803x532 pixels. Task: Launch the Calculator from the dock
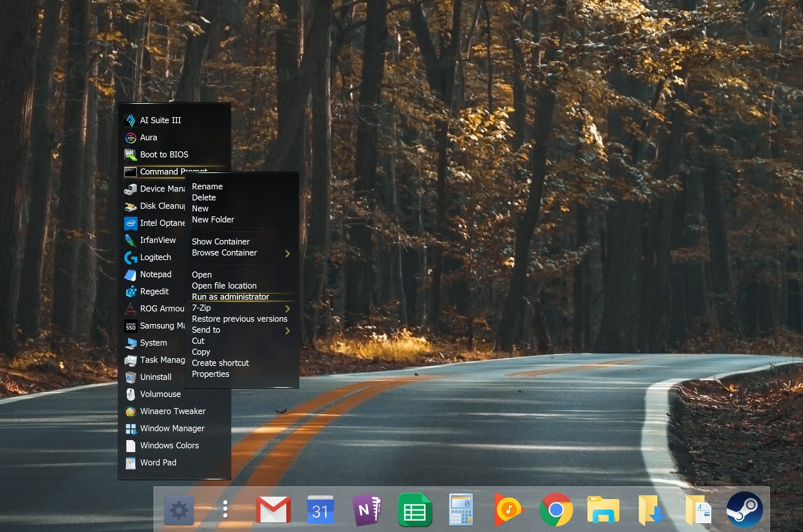[461, 510]
